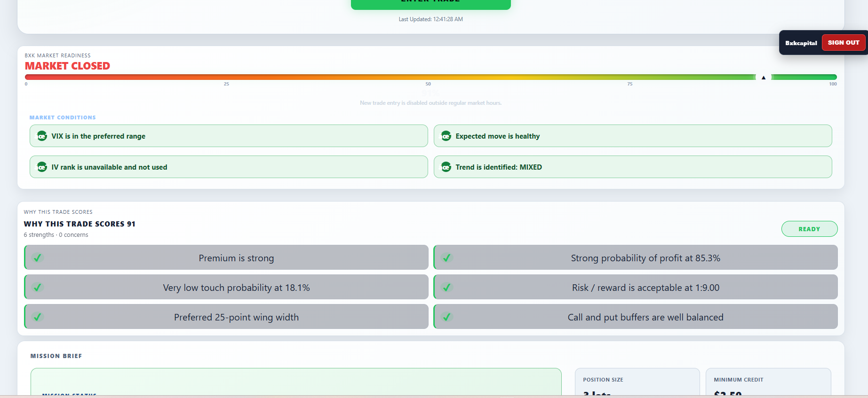Click the 50 tick label on gauge
Image resolution: width=868 pixels, height=398 pixels.
pos(428,84)
